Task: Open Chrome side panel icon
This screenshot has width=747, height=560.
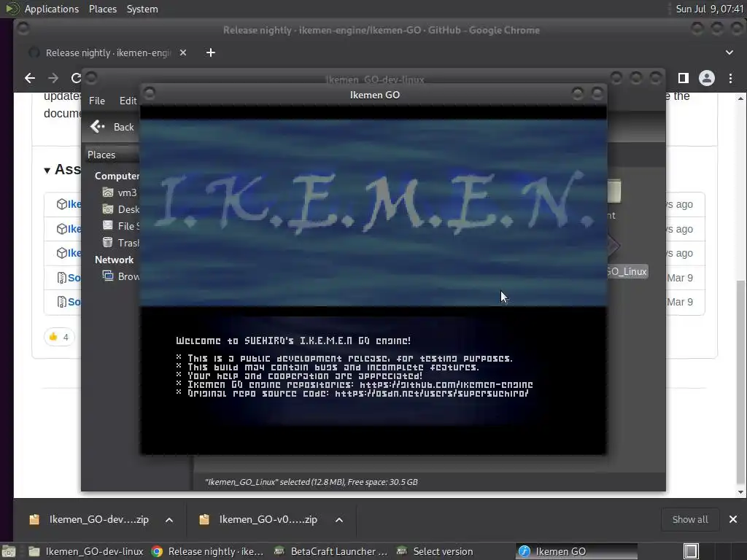Action: pos(683,77)
